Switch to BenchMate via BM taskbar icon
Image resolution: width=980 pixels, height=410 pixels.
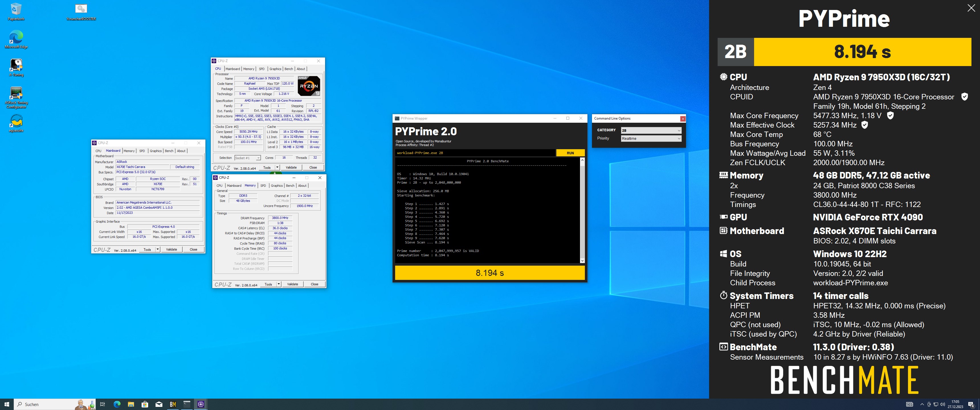tap(173, 404)
